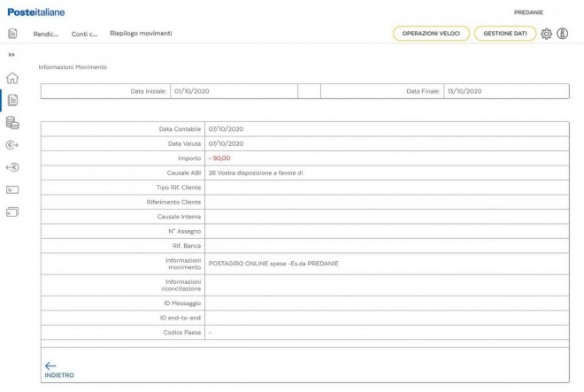Click the document icon beside Rendic... tab

12,34
